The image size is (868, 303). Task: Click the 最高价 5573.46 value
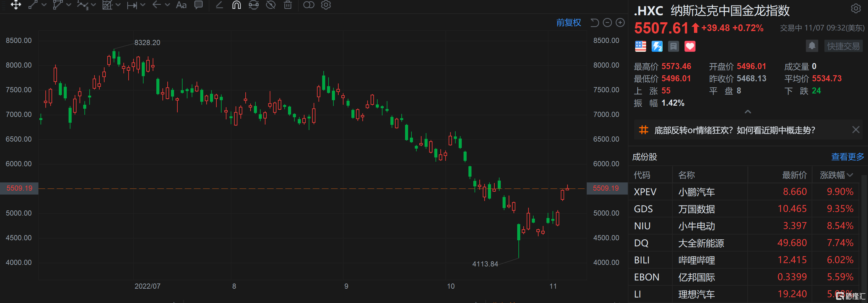[676, 66]
